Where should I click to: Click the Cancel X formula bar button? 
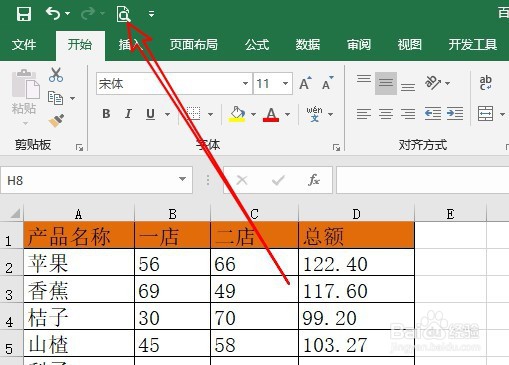tap(242, 180)
